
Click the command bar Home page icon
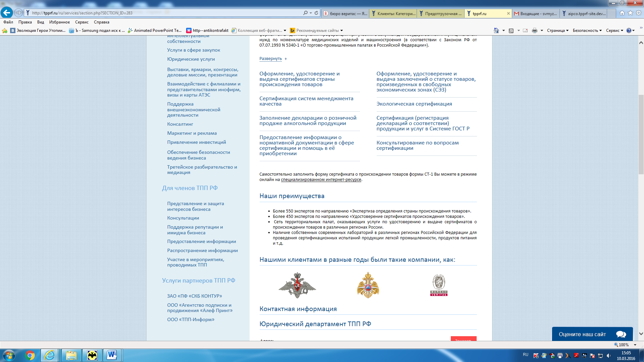(496, 31)
